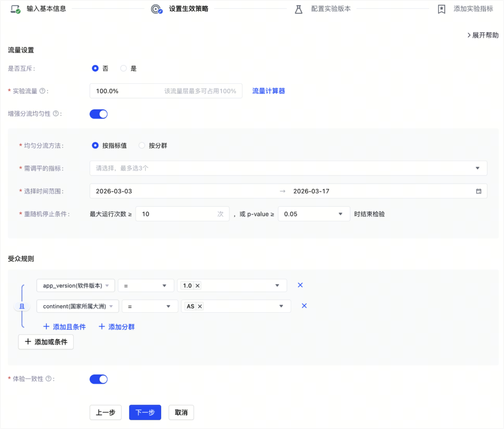This screenshot has height=429, width=504.
Task: Open the p-value 0.05 dropdown
Action: pos(313,214)
